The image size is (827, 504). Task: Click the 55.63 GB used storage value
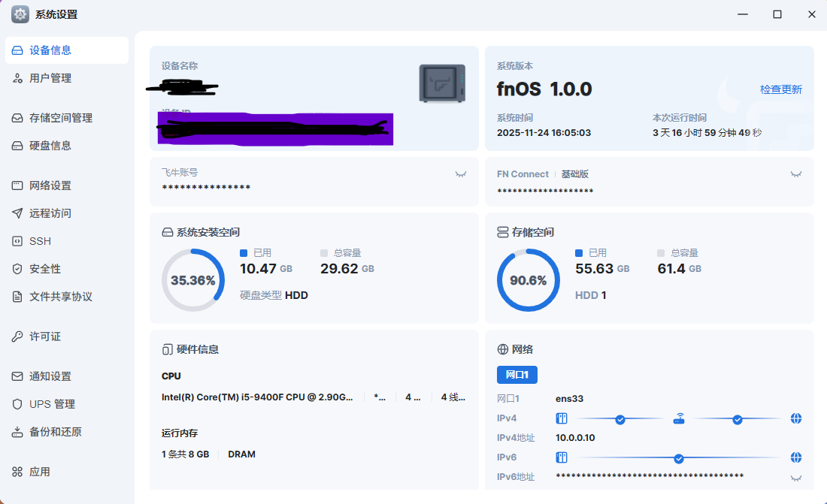pyautogui.click(x=602, y=269)
